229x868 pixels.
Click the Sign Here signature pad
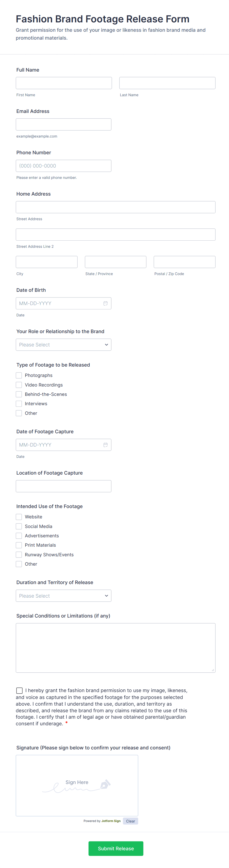tap(77, 785)
